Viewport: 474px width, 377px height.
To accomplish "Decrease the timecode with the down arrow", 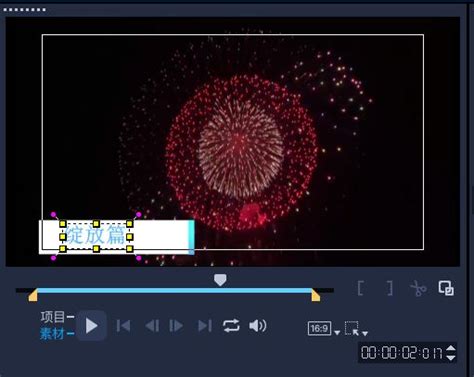I will [x=451, y=357].
